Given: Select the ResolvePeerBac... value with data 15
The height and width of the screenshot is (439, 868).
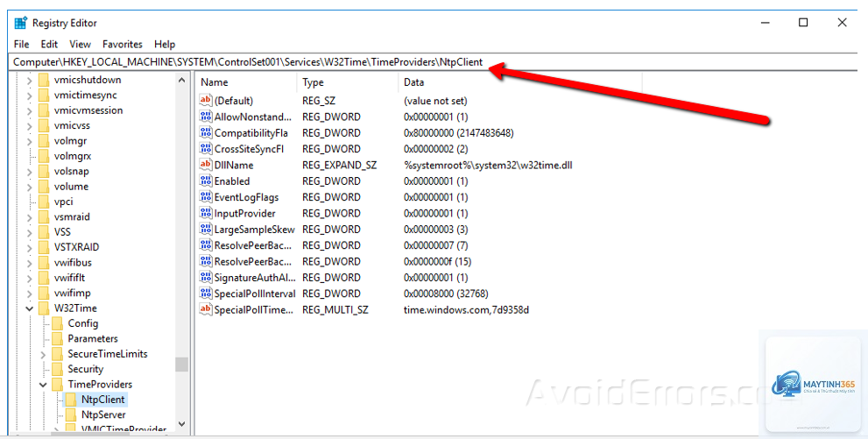Looking at the screenshot, I should tap(252, 261).
